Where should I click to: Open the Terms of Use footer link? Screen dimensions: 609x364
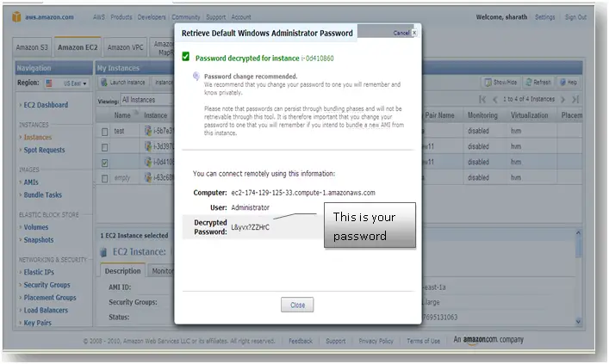click(423, 341)
